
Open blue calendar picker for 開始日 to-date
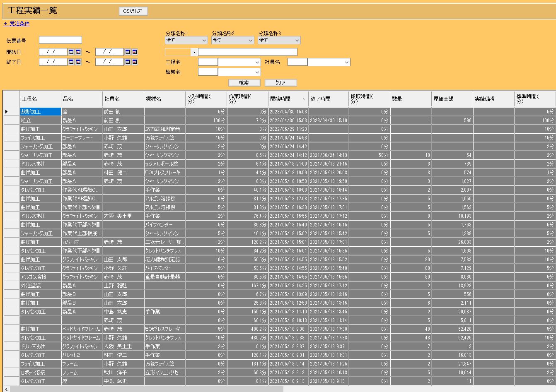[128, 52]
